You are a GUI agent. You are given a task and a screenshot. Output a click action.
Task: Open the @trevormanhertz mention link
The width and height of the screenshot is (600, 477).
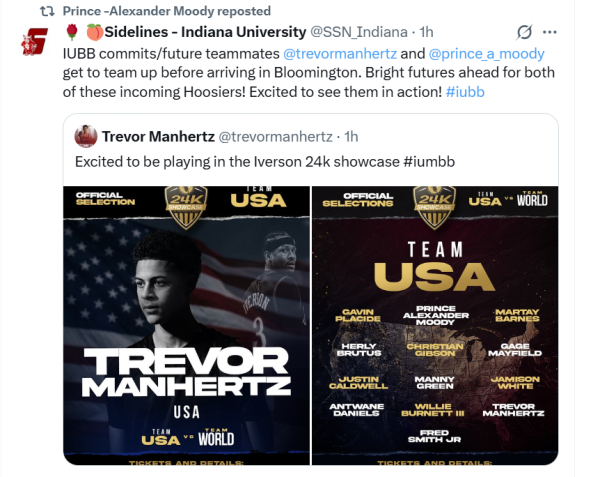(340, 54)
